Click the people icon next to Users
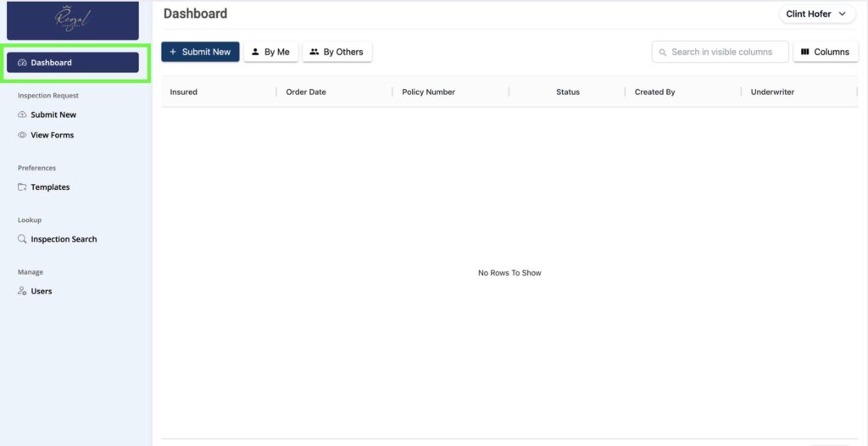 pyautogui.click(x=22, y=292)
